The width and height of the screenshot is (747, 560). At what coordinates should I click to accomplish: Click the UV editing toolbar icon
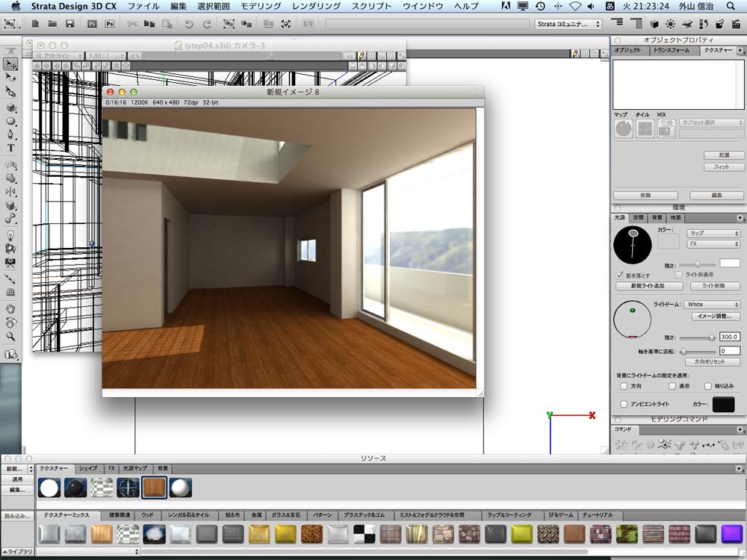tap(309, 23)
